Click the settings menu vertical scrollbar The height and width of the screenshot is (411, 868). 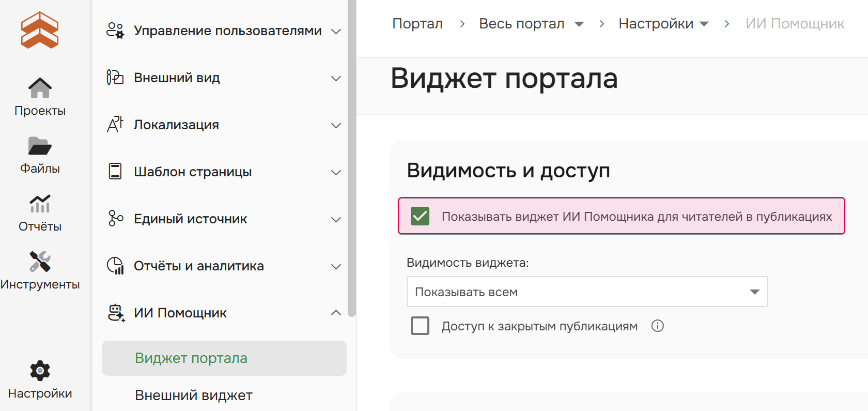352,158
